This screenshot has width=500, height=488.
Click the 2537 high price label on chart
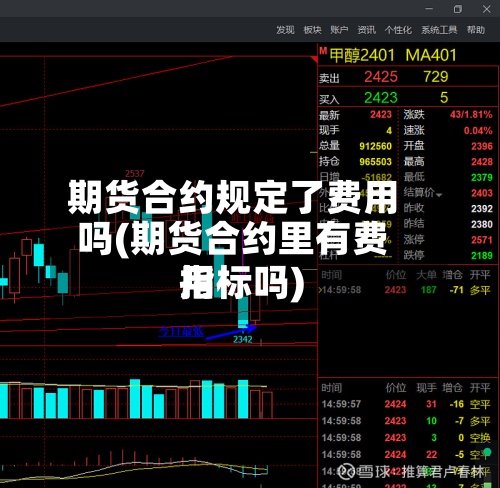pos(135,174)
